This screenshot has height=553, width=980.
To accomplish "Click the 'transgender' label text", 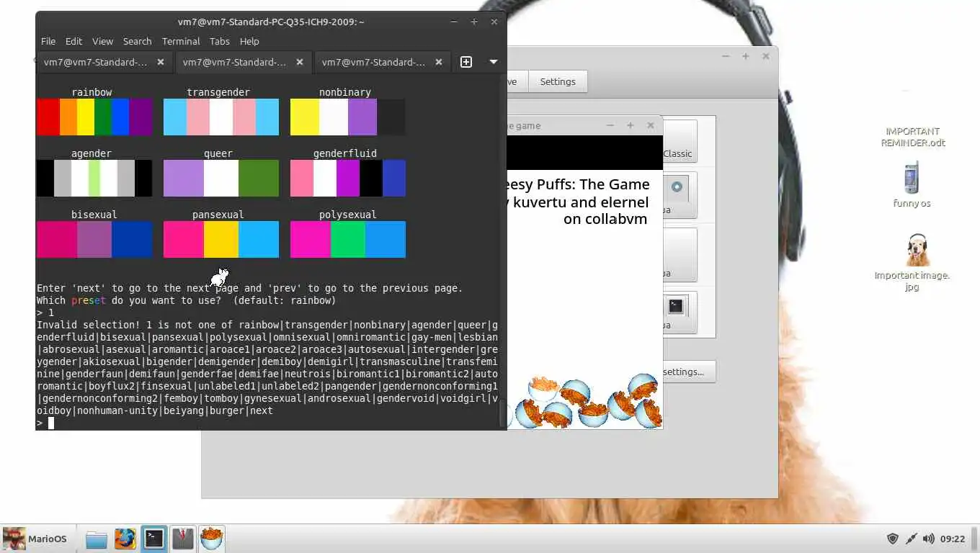I will click(218, 92).
